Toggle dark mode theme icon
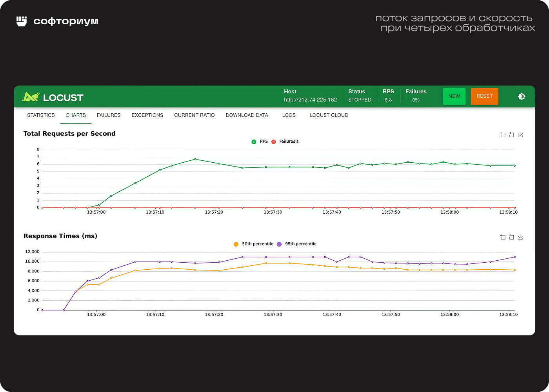 point(521,96)
